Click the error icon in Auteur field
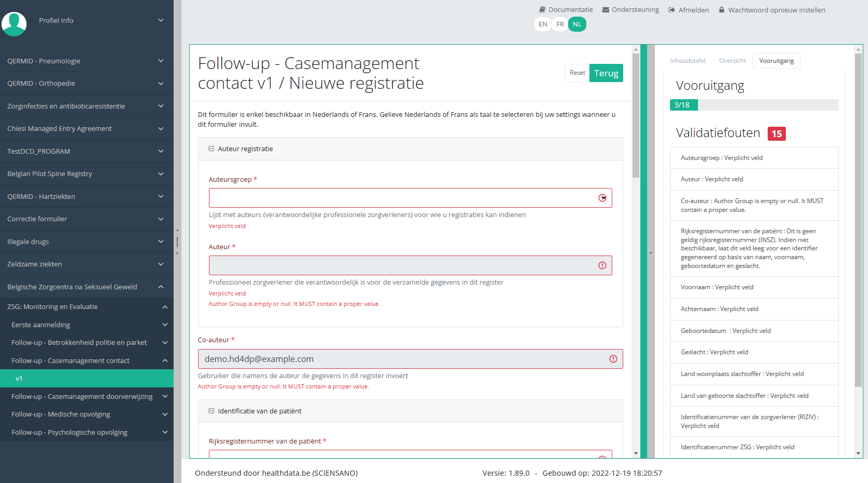 (x=602, y=265)
